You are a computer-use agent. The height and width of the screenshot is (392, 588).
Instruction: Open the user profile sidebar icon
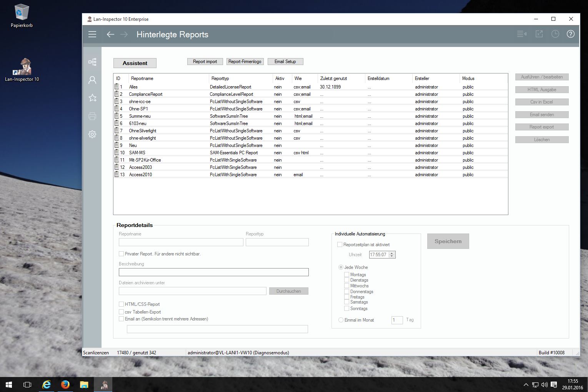point(92,80)
